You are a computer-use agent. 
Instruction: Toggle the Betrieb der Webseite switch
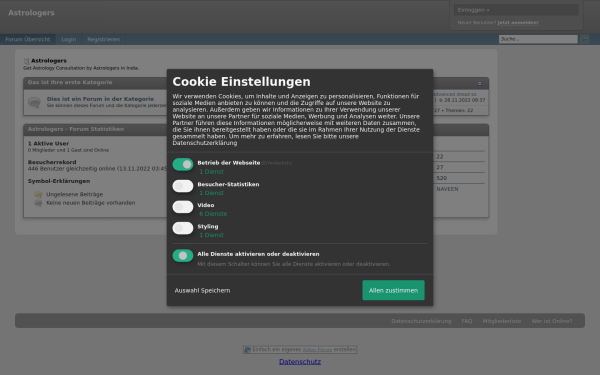pos(183,165)
